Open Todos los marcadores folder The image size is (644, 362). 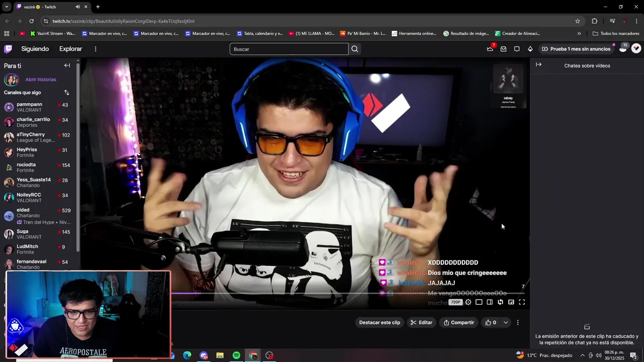click(616, 34)
